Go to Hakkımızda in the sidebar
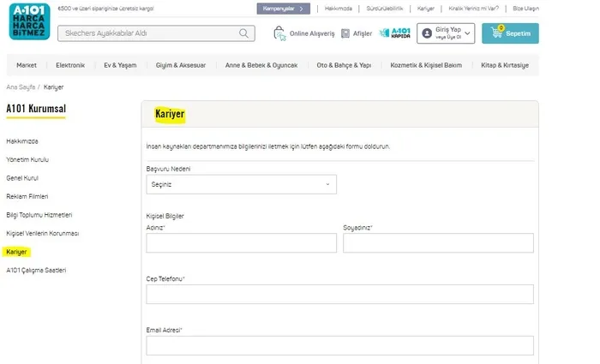The height and width of the screenshot is (364, 600). (22, 140)
